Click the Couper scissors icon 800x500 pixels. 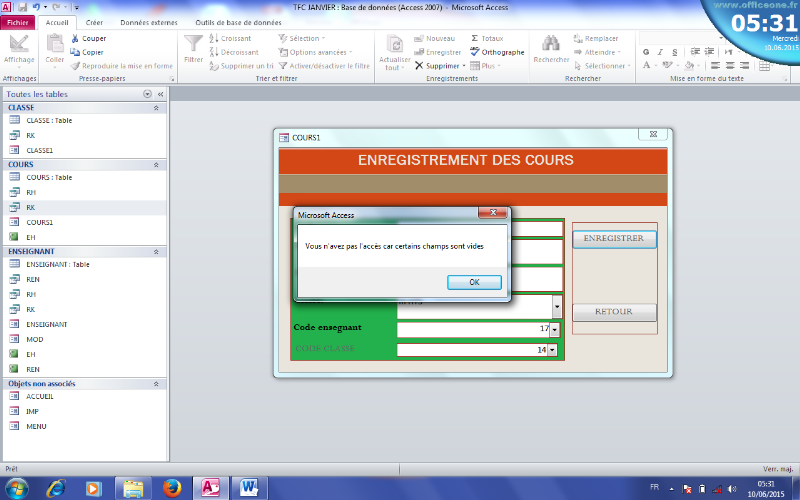point(75,38)
